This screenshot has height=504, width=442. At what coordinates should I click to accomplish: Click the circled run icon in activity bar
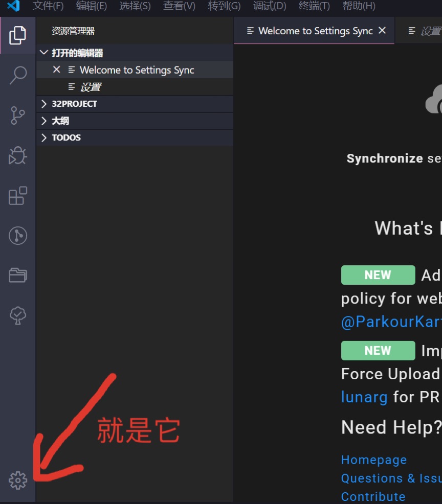[18, 235]
